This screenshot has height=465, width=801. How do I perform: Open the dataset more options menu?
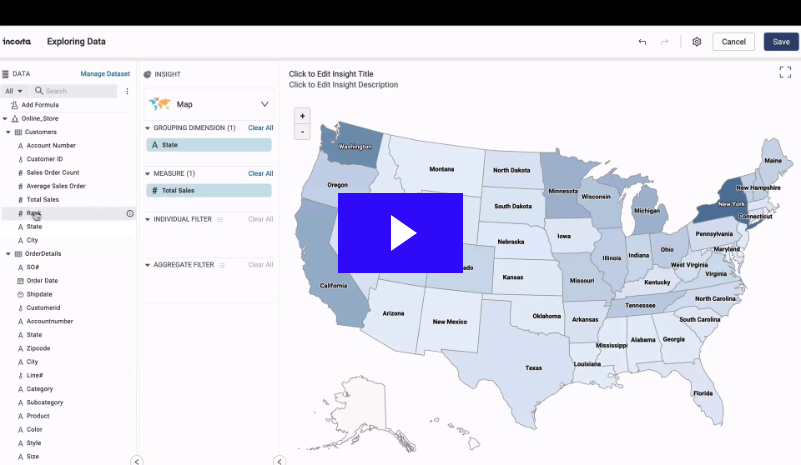click(x=127, y=91)
